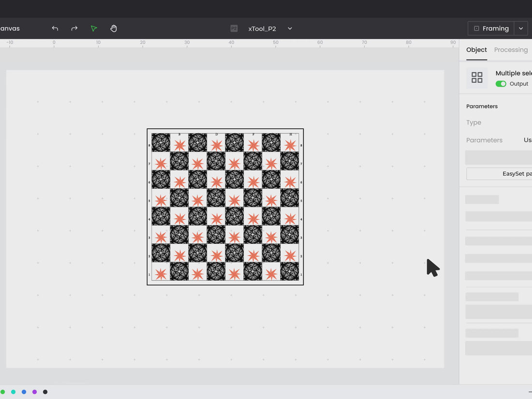The height and width of the screenshot is (399, 532).
Task: Click the purple layer color dot
Action: [x=34, y=392]
